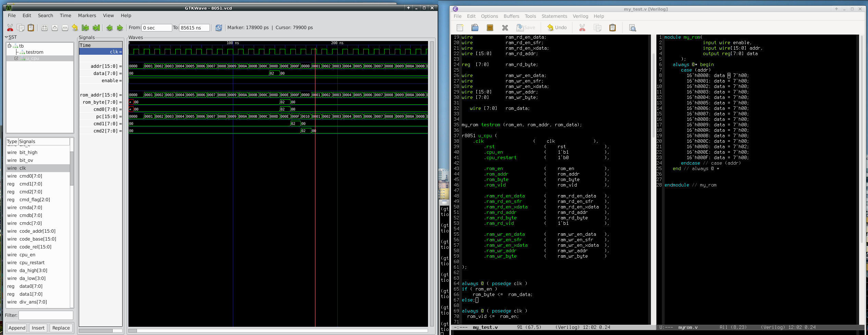Jump to start with the green first-arrow icon
The height and width of the screenshot is (335, 868).
coord(85,28)
